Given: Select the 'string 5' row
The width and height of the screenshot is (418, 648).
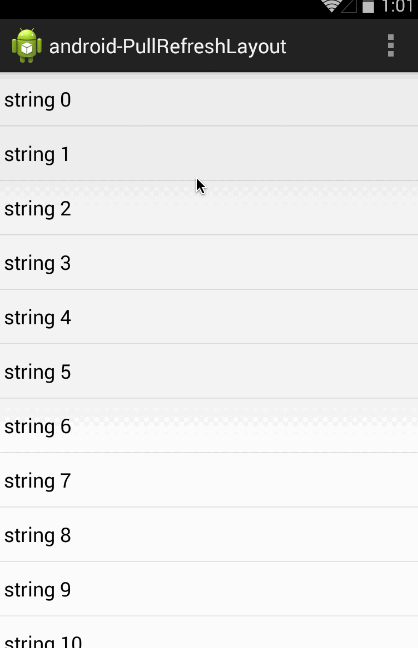Looking at the screenshot, I should pyautogui.click(x=209, y=372).
